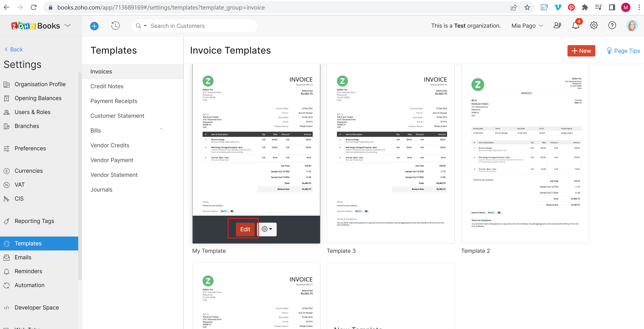This screenshot has width=644, height=329.
Task: Open Templates in settings sidebar
Action: point(39,243)
